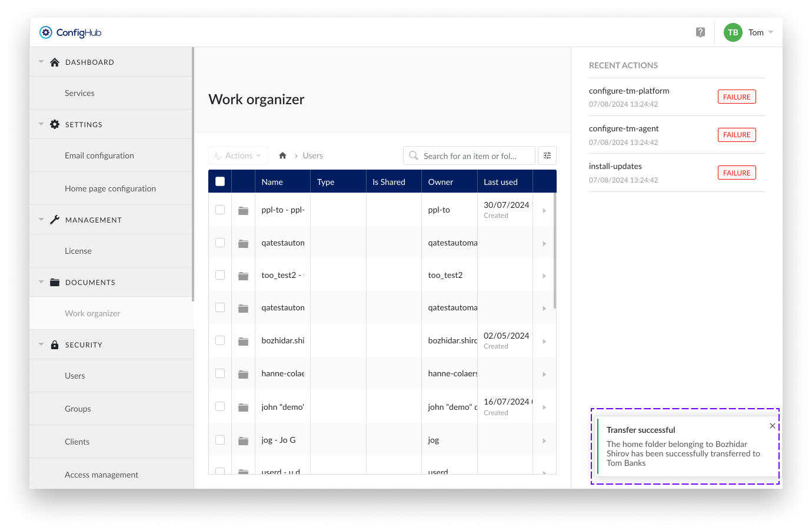
Task: Toggle the select-all checkbox in table header
Action: [219, 181]
